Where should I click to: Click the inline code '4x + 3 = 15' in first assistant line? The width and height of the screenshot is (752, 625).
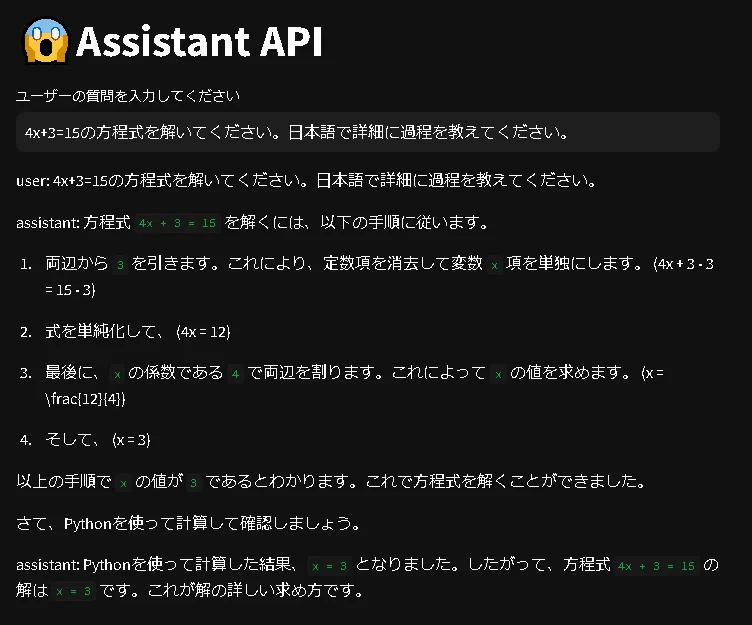(177, 223)
